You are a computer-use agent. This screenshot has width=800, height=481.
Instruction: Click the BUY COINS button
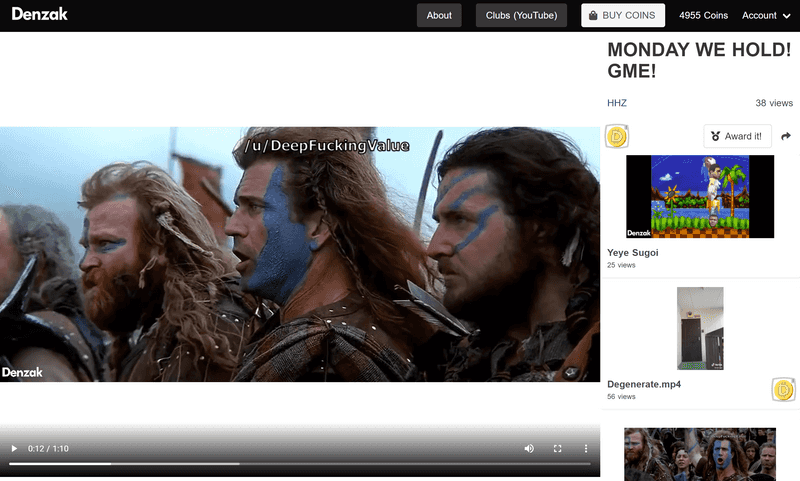[x=623, y=15]
